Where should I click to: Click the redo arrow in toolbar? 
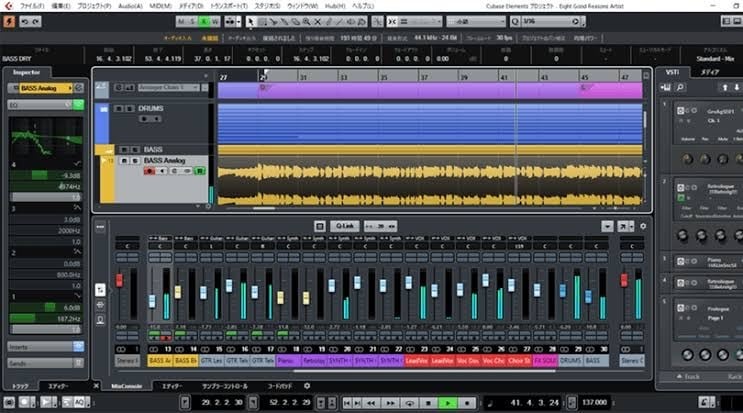36,22
